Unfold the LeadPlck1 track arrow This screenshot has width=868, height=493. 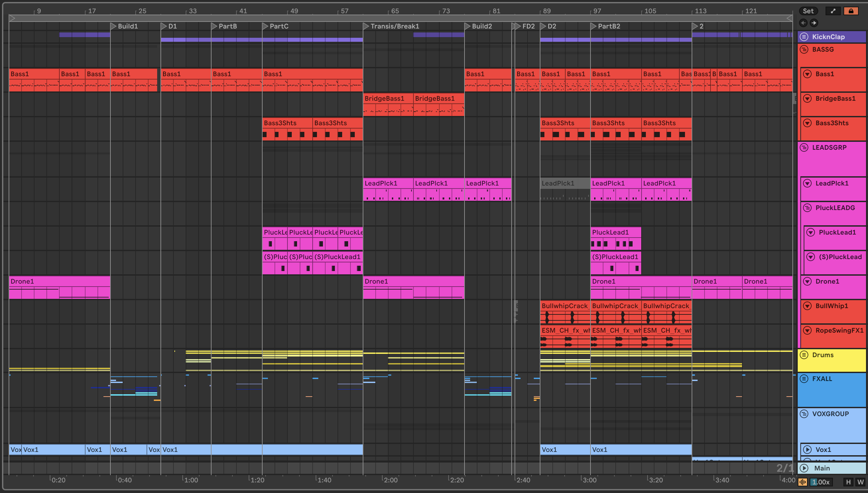pos(808,183)
